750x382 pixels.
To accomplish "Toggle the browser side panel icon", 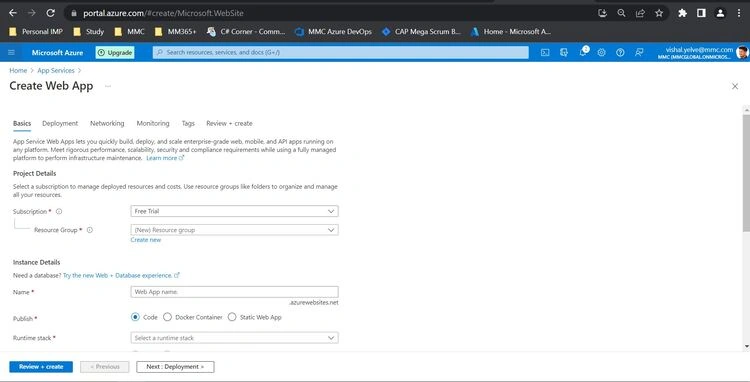I will point(701,13).
